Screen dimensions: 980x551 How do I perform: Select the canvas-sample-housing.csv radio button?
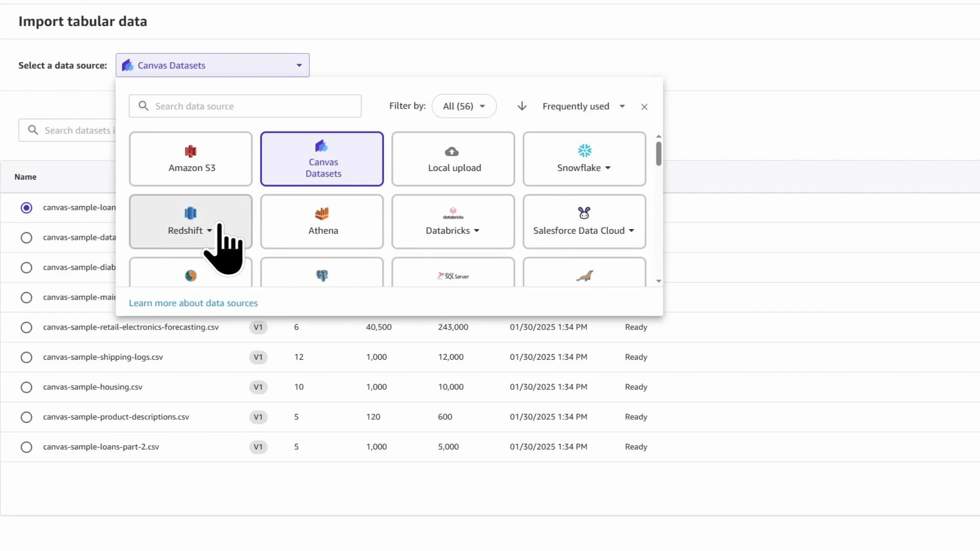pos(26,387)
